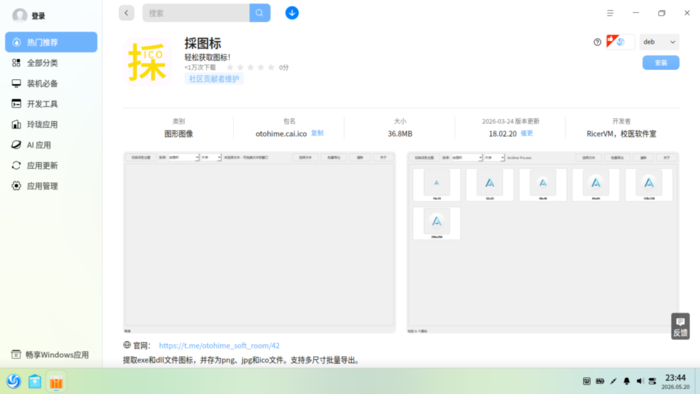Viewport: 700px width, 394px height.
Task: Open AI 应用 section
Action: coord(51,145)
